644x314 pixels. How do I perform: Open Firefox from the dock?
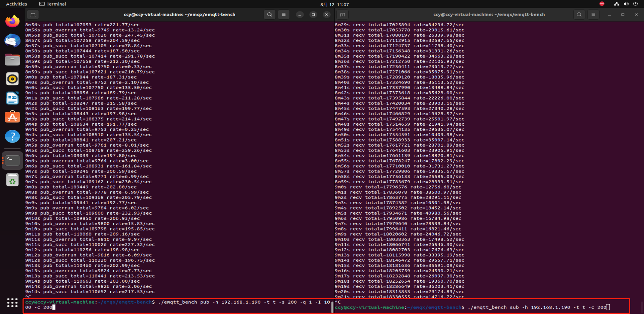point(12,21)
